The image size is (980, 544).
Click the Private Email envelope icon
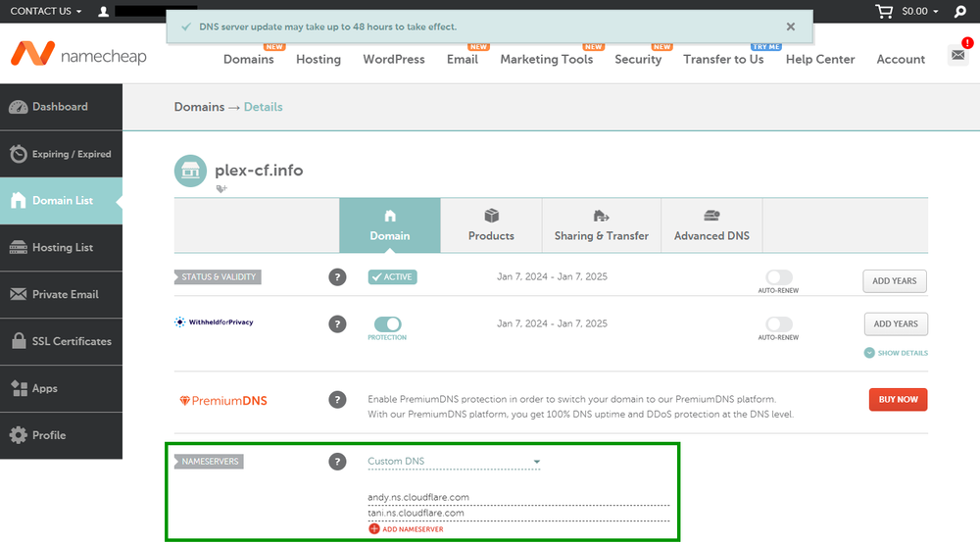click(x=18, y=294)
